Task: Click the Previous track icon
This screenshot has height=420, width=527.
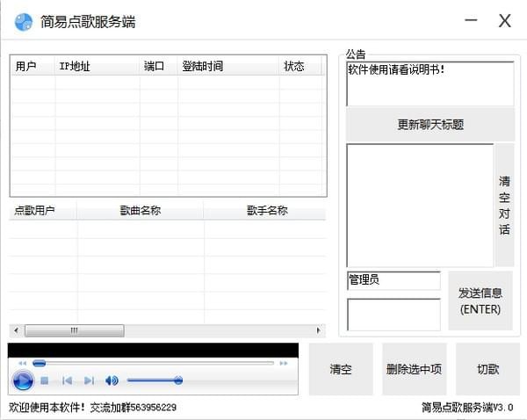Action: pyautogui.click(x=67, y=380)
